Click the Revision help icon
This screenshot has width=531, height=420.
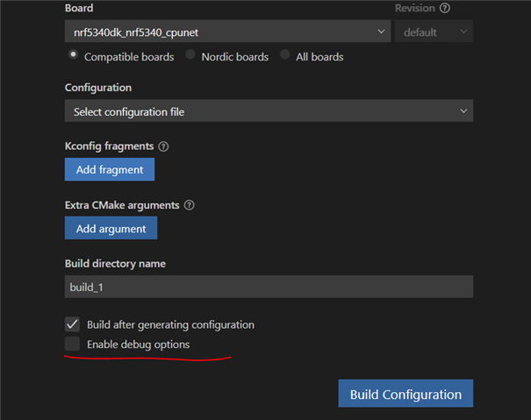click(x=445, y=8)
